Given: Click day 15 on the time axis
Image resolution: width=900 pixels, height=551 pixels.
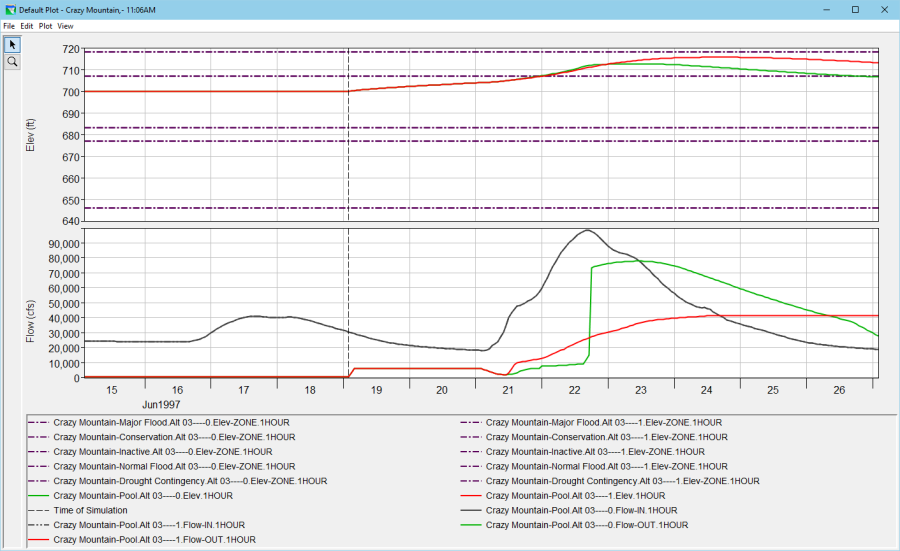Looking at the screenshot, I should 111,390.
